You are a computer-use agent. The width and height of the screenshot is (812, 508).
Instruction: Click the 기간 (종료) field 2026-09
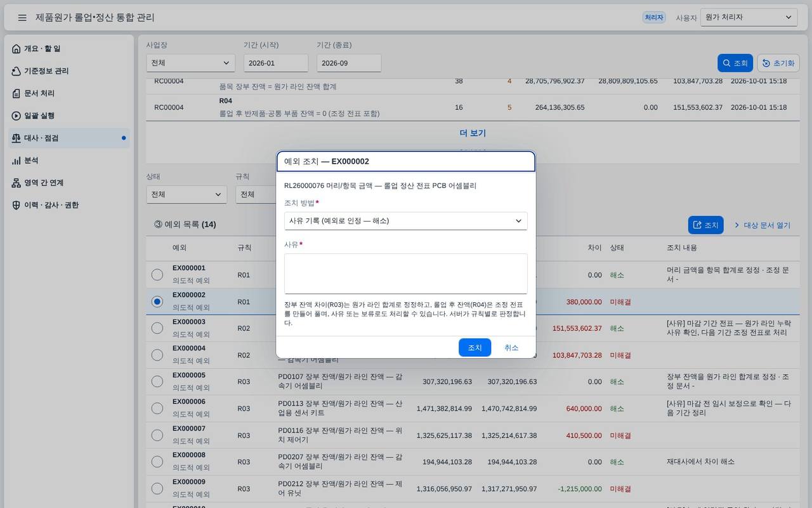(x=349, y=63)
